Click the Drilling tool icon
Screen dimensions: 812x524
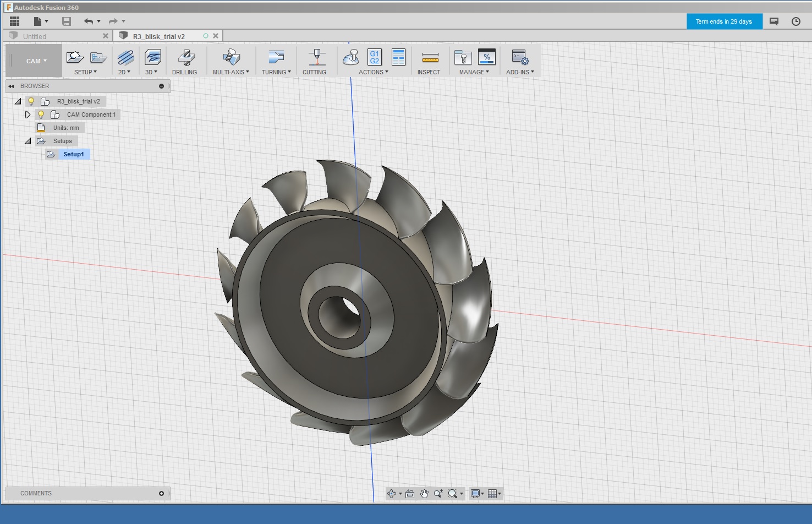[185, 58]
